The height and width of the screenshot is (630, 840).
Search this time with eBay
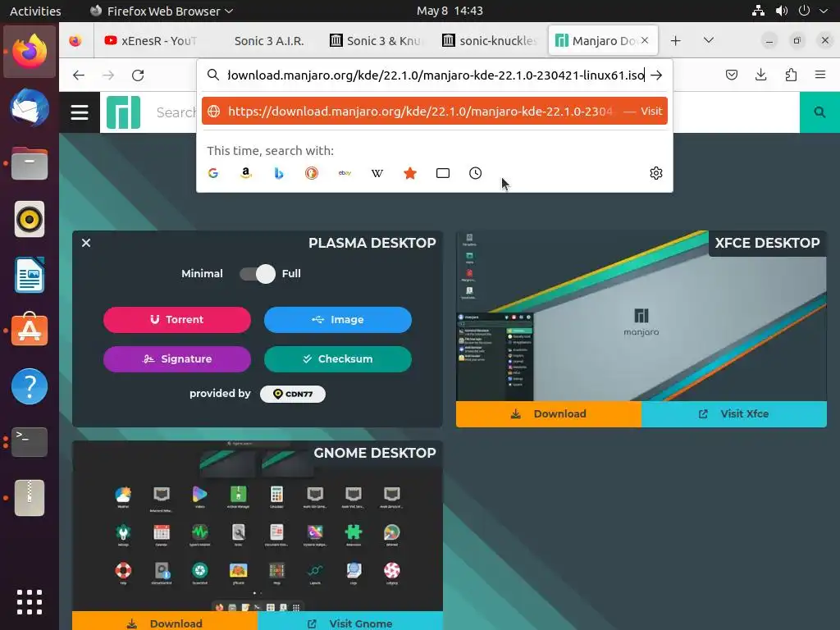coord(345,173)
